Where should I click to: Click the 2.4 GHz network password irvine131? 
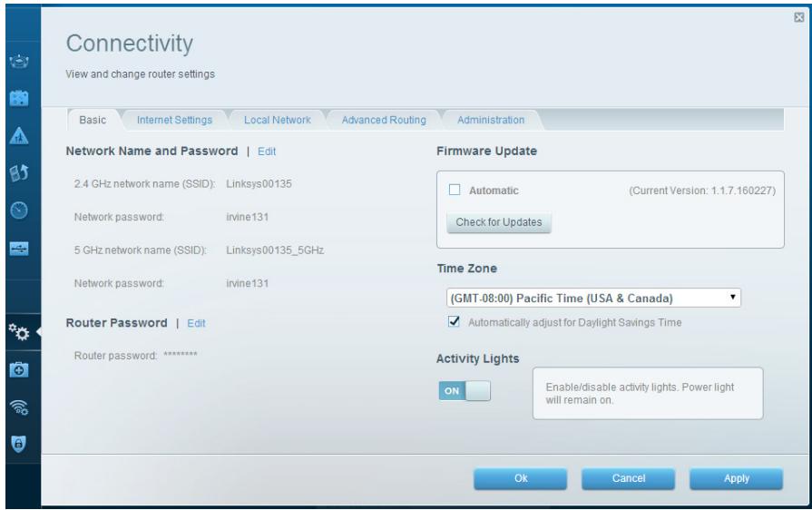click(248, 217)
